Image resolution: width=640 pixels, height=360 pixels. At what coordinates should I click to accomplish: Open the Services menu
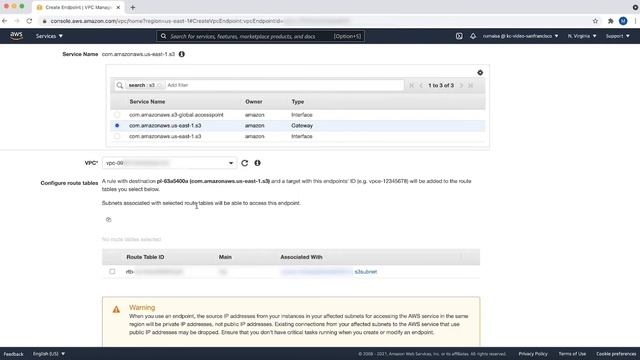(49, 36)
